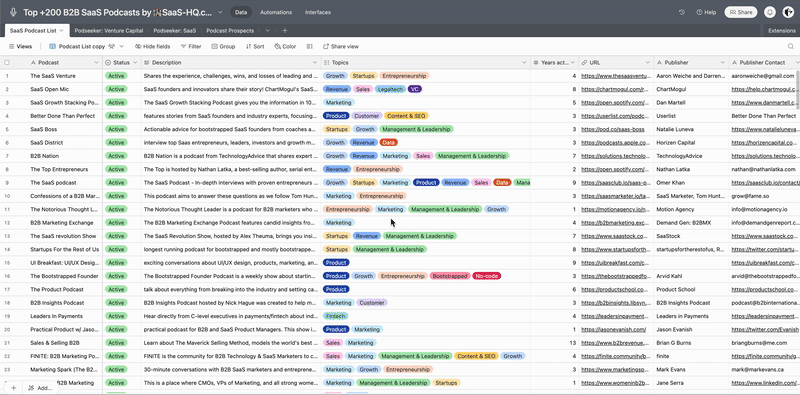Click the Years active field icon

tap(536, 63)
